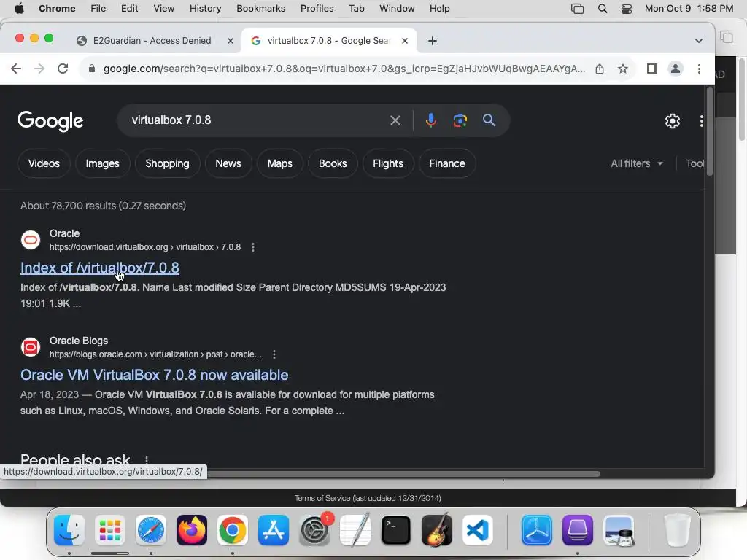Click the Chrome address bar URL
This screenshot has width=747, height=560.
click(344, 69)
